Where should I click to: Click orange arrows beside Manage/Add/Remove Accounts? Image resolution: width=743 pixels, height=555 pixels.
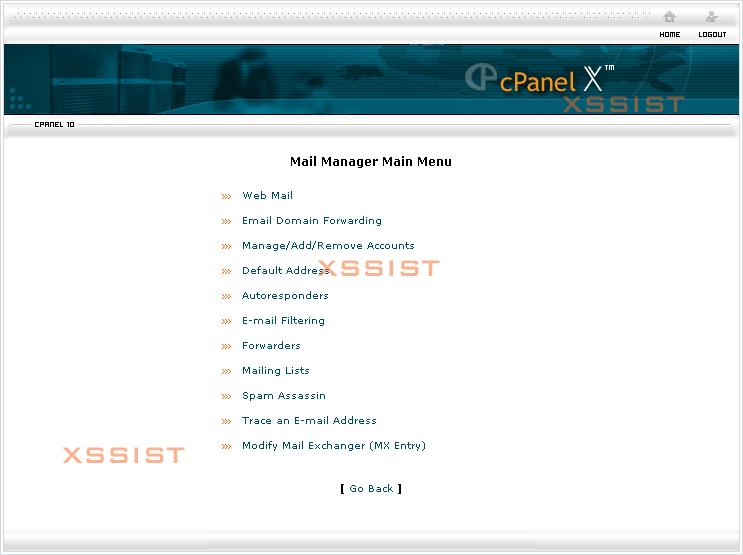pos(226,247)
